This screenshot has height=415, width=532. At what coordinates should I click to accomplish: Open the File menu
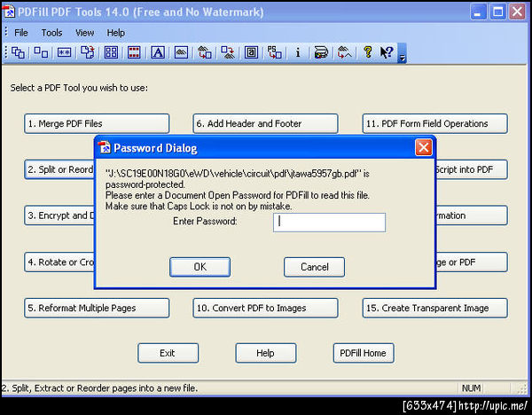[21, 33]
